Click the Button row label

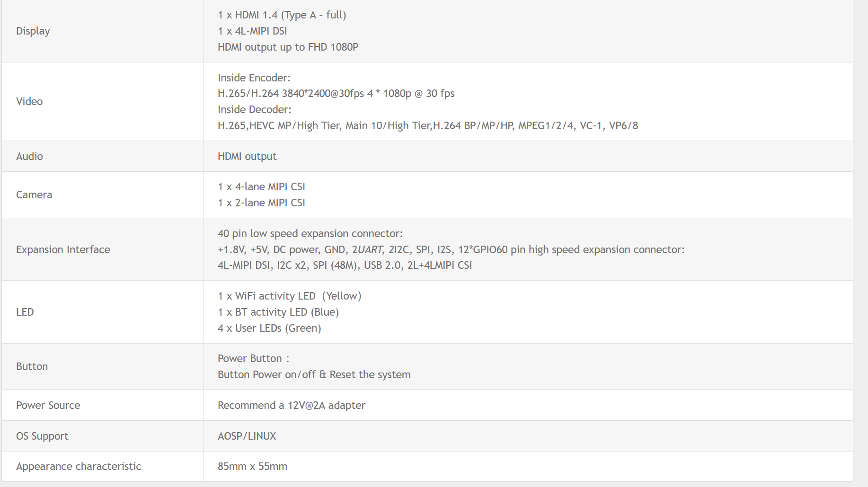click(x=32, y=366)
